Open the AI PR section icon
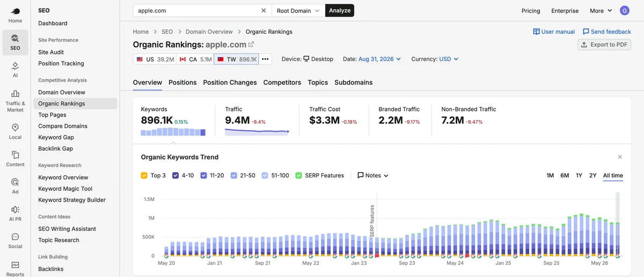644x277 pixels. pyautogui.click(x=15, y=209)
